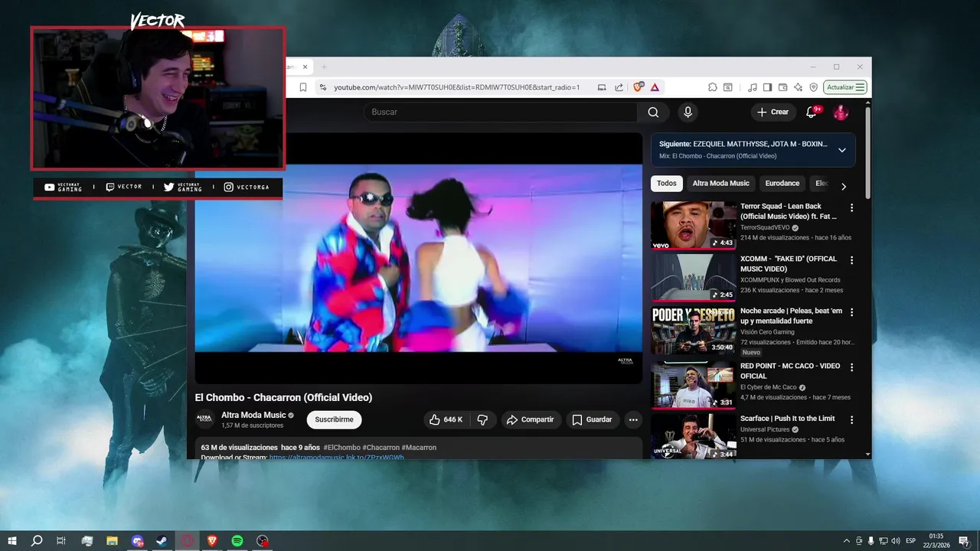Click the Brave browser taskbar icon
The width and height of the screenshot is (980, 551).
click(x=212, y=541)
